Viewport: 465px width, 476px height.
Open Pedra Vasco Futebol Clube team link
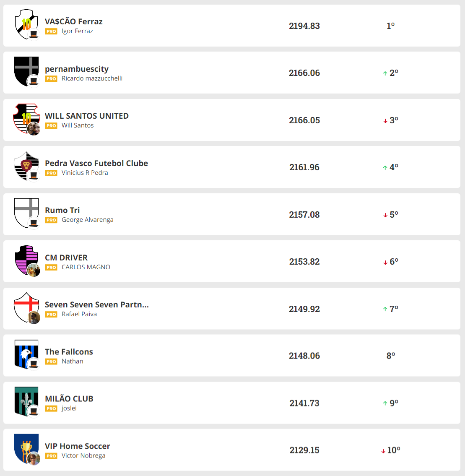point(96,163)
